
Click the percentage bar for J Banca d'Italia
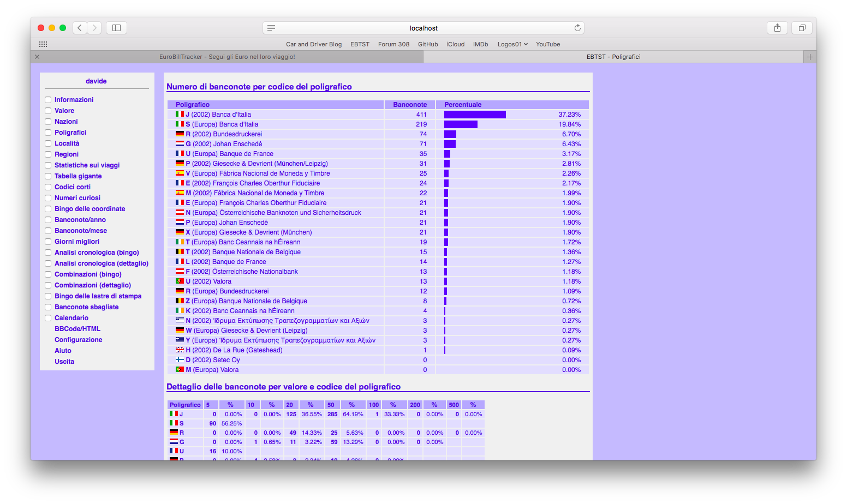click(475, 115)
